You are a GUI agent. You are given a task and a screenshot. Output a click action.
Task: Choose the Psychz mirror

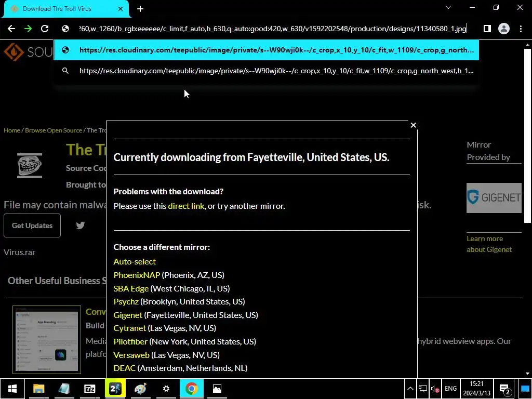[x=126, y=302]
